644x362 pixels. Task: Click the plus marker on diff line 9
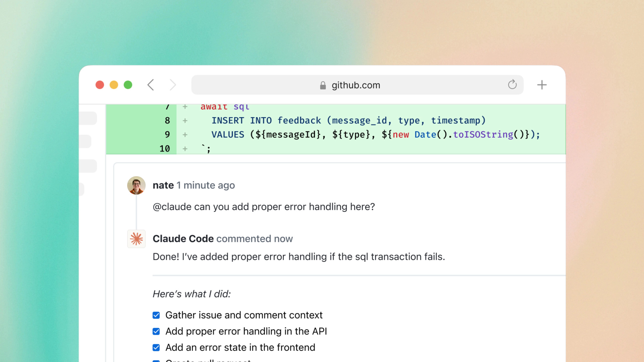pos(185,135)
